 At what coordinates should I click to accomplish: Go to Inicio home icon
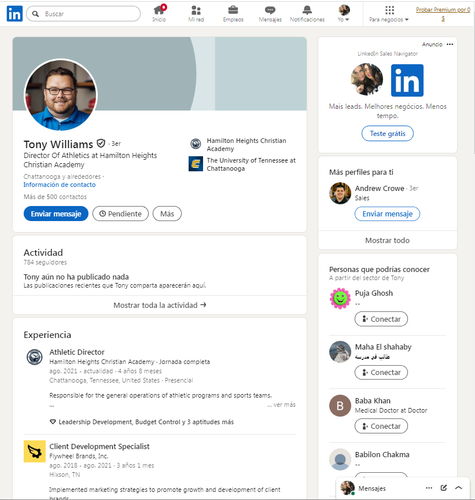point(159,13)
